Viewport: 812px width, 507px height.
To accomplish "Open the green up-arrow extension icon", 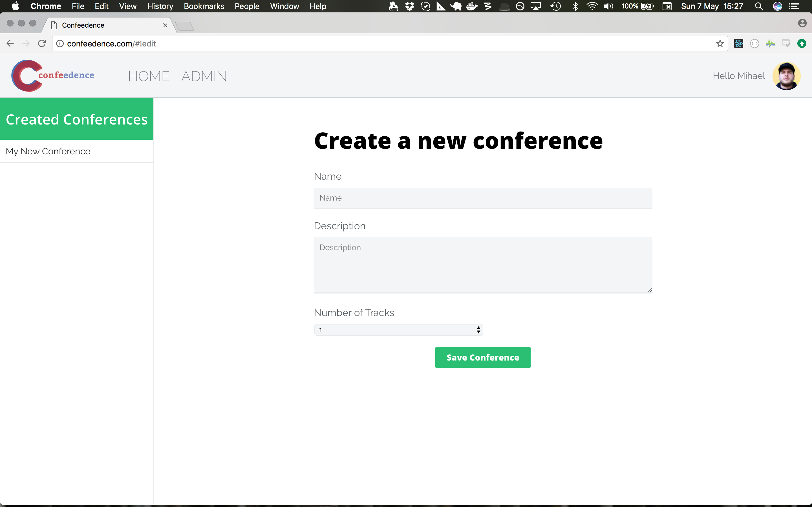I will click(802, 44).
